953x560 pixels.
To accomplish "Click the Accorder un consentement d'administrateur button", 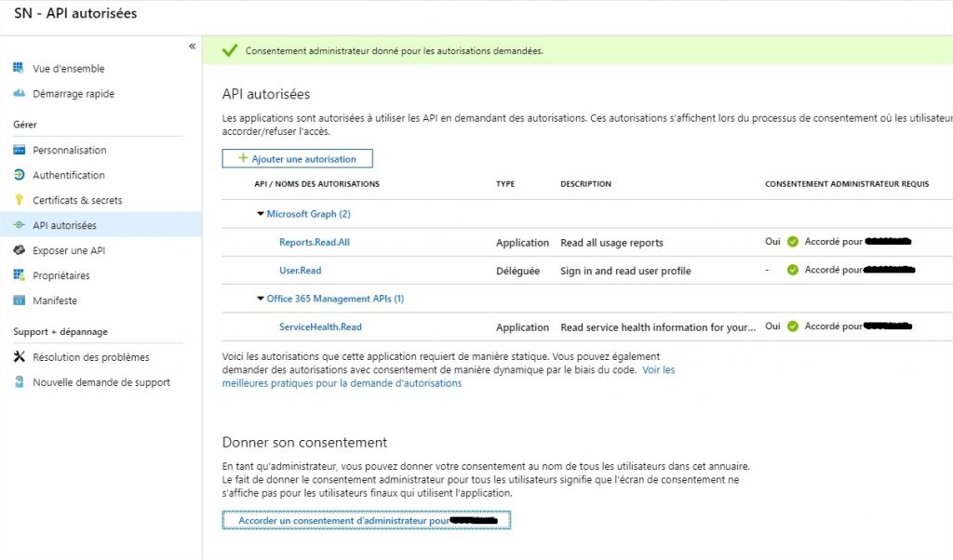I will [x=367, y=520].
